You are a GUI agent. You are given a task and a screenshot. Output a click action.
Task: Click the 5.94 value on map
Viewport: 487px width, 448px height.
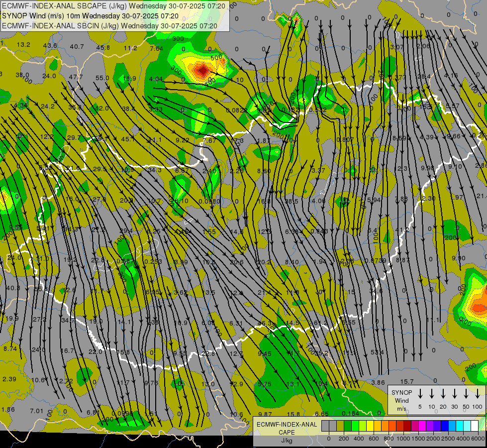pos(374,200)
